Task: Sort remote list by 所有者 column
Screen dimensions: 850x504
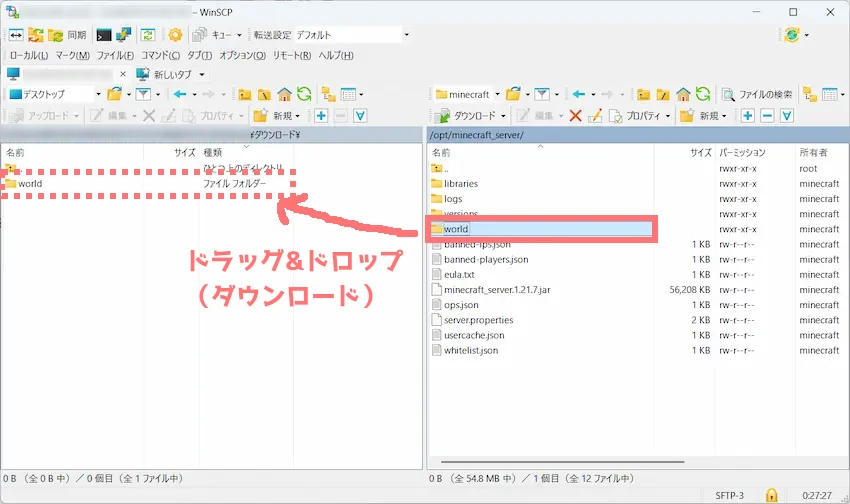Action: (x=822, y=152)
